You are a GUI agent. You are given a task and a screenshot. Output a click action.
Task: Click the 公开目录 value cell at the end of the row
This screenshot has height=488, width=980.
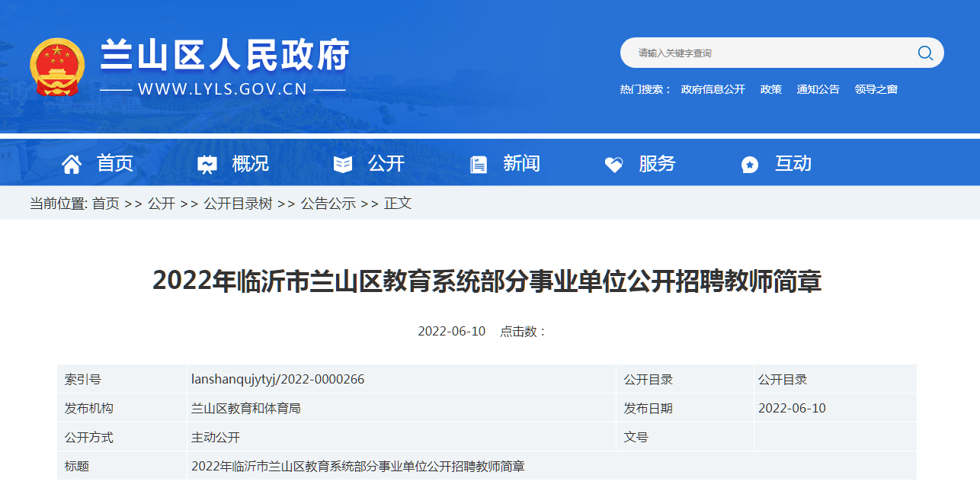click(783, 379)
